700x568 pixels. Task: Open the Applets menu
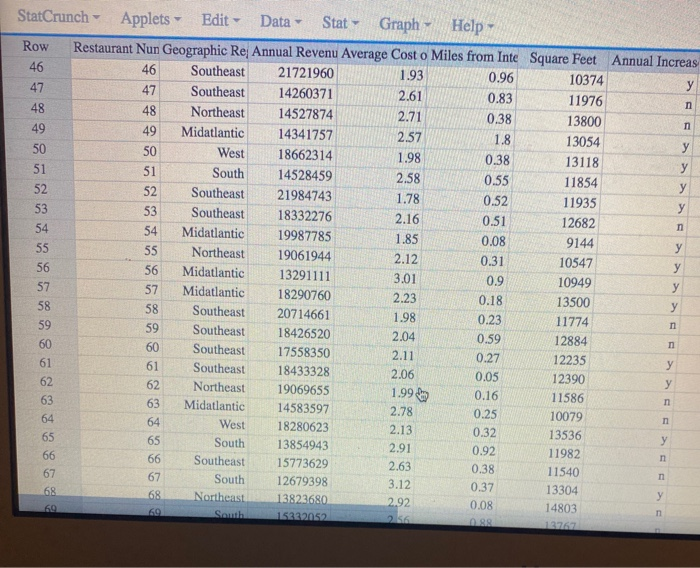(x=151, y=19)
